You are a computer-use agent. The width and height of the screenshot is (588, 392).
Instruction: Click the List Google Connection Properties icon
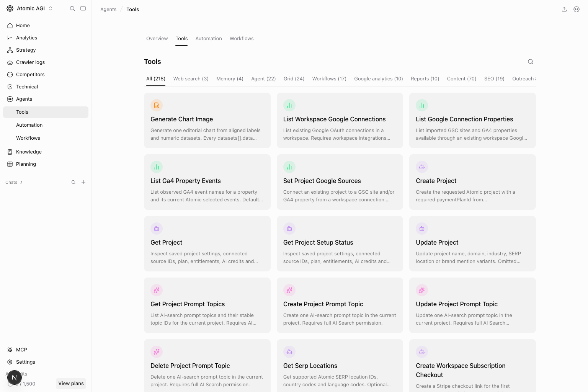[422, 105]
